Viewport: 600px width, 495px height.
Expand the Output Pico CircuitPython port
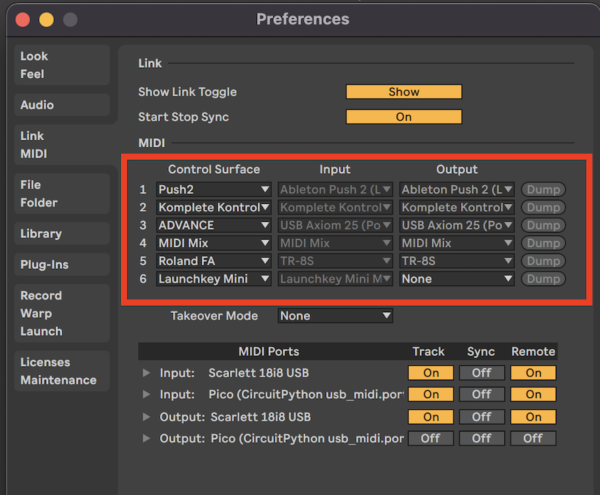click(146, 438)
